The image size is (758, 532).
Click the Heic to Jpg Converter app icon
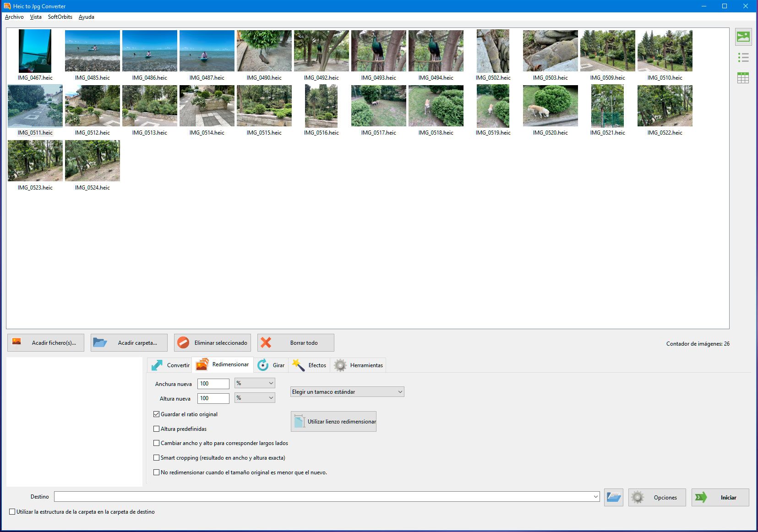[7, 6]
